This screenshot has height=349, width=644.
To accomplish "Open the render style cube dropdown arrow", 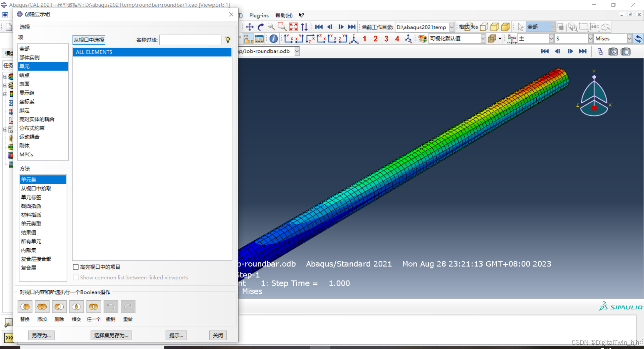I will coord(500,39).
